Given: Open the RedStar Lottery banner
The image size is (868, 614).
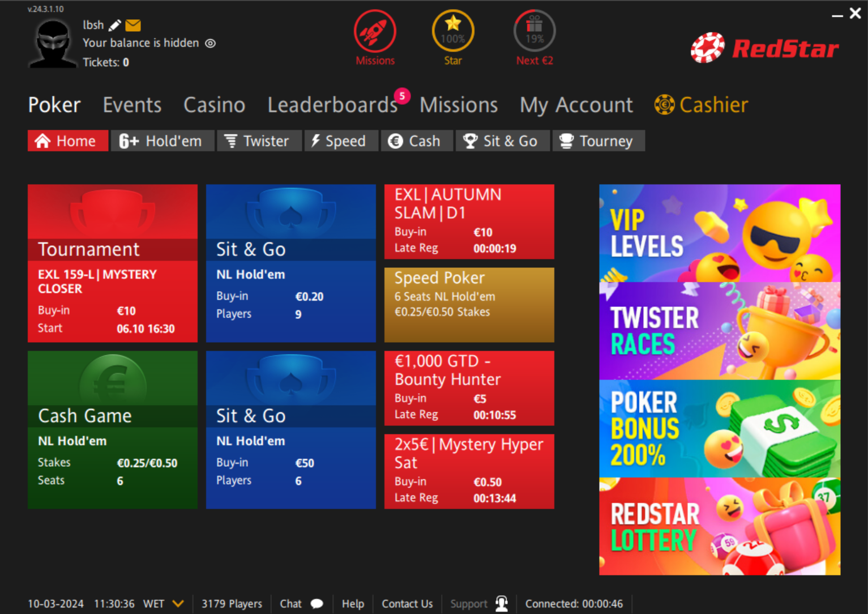Looking at the screenshot, I should (720, 526).
